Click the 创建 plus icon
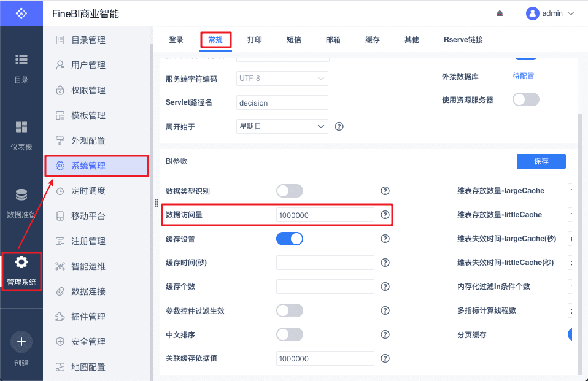This screenshot has width=588, height=381. coord(21,342)
